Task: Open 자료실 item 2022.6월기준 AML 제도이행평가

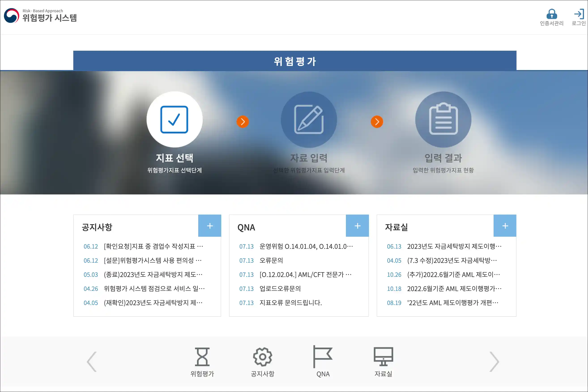Action: (x=454, y=288)
